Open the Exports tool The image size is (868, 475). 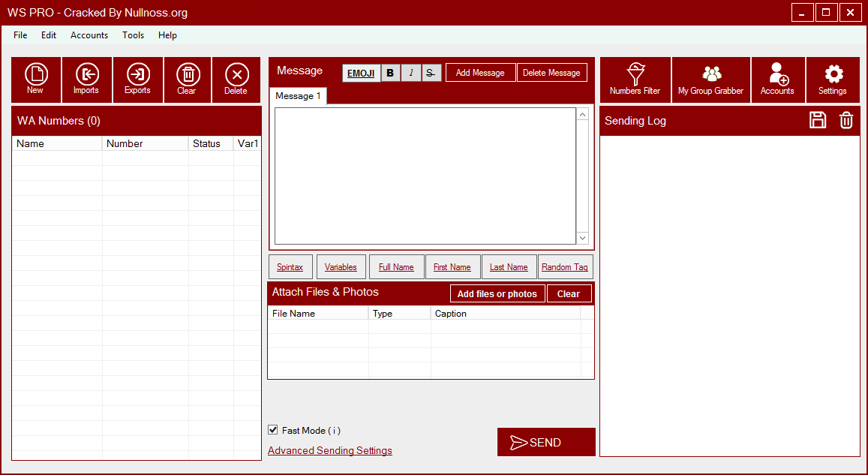coord(138,80)
